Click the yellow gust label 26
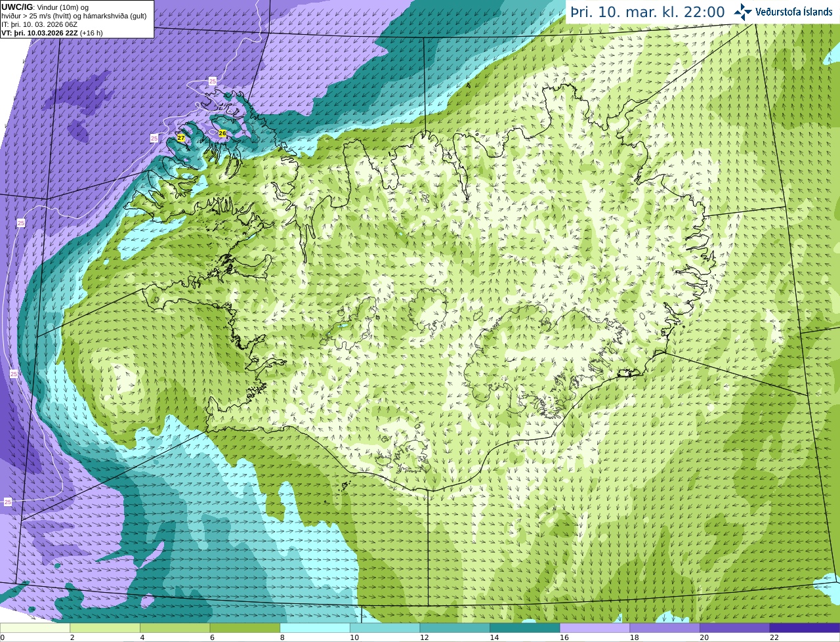 222,133
